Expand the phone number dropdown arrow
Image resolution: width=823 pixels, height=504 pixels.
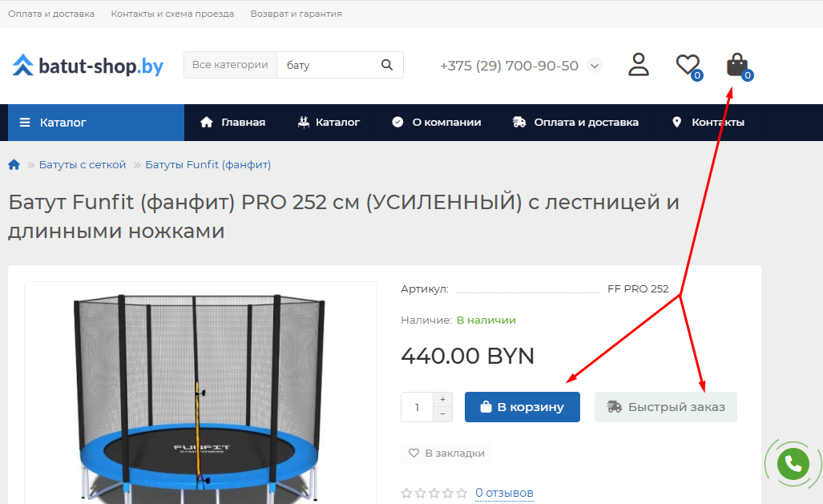pos(594,66)
